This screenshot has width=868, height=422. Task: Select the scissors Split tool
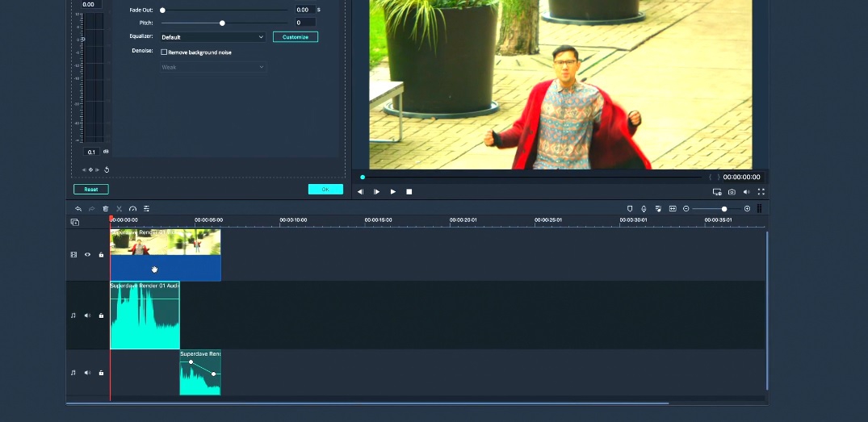119,209
